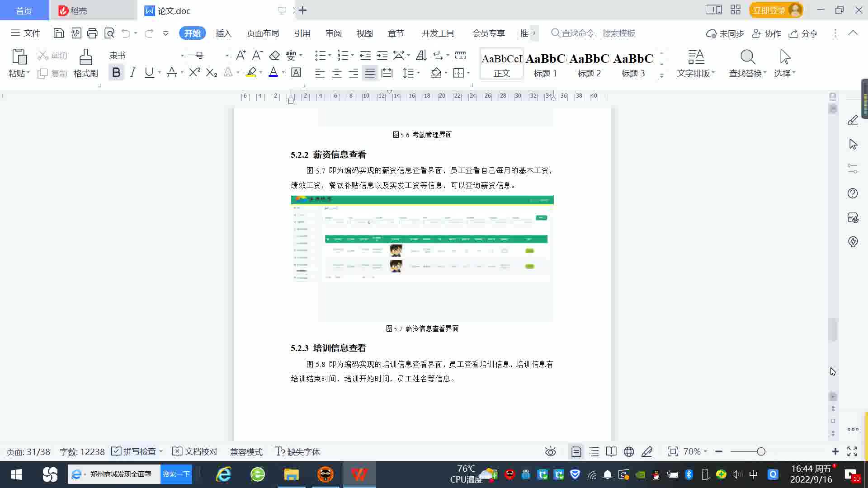
Task: Click the Paste clipboard icon
Action: (19, 57)
